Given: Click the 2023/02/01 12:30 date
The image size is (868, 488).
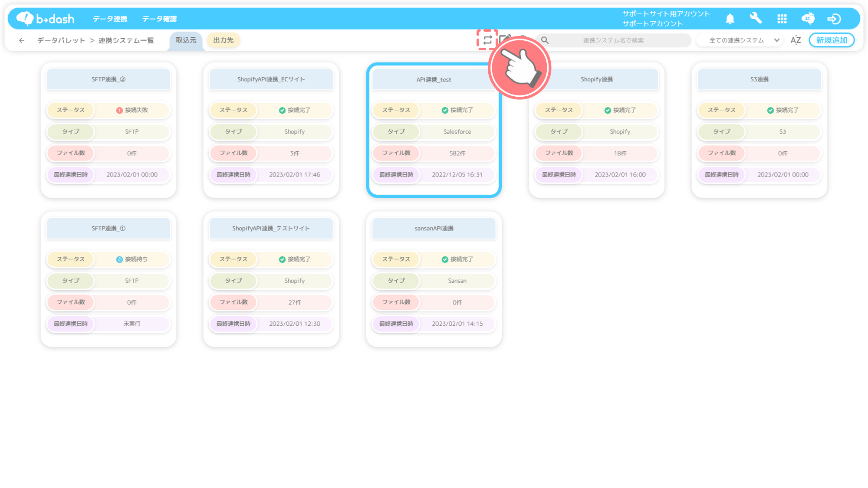Looking at the screenshot, I should tap(294, 324).
